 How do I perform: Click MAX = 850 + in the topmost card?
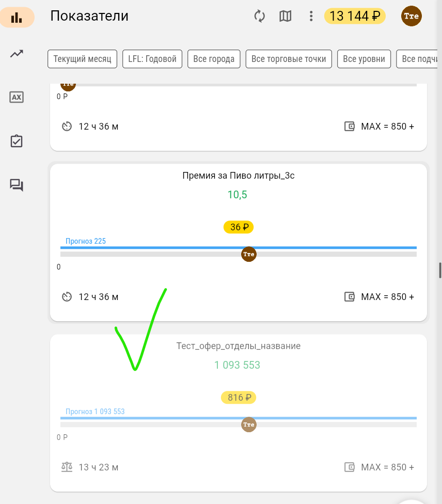tap(387, 127)
